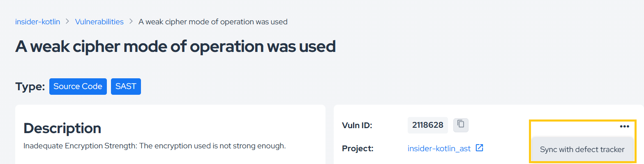Click the Inadequate Encryption Strength description text

155,146
